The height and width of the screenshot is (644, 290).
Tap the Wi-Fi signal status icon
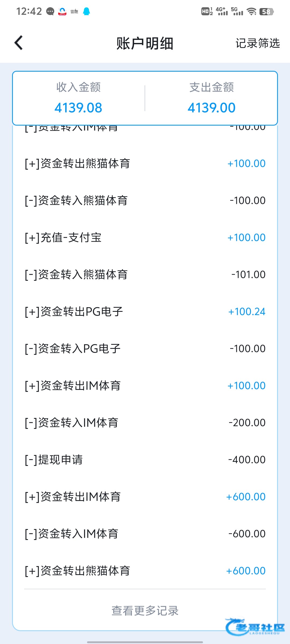[252, 12]
